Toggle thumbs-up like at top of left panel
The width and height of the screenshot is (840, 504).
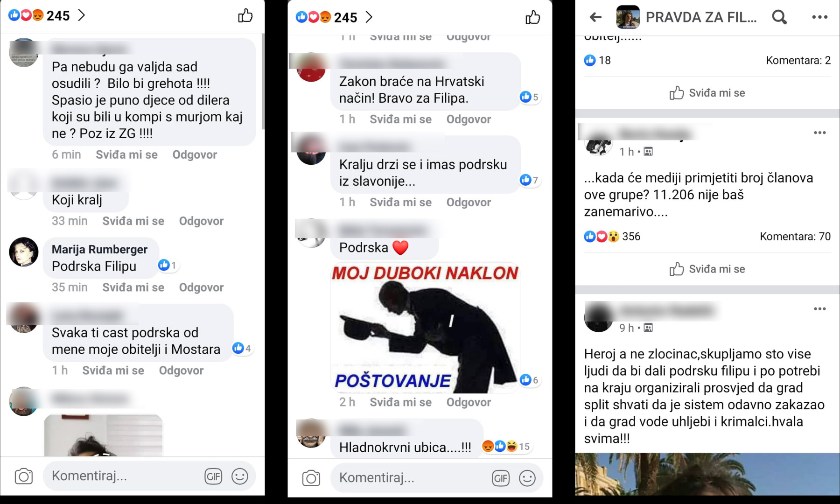coord(245,16)
